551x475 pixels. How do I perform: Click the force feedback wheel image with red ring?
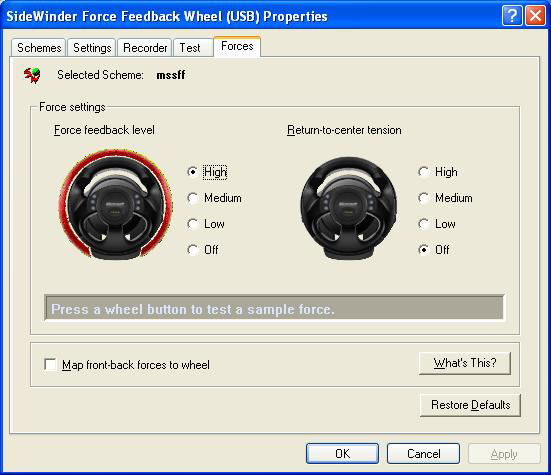point(116,204)
